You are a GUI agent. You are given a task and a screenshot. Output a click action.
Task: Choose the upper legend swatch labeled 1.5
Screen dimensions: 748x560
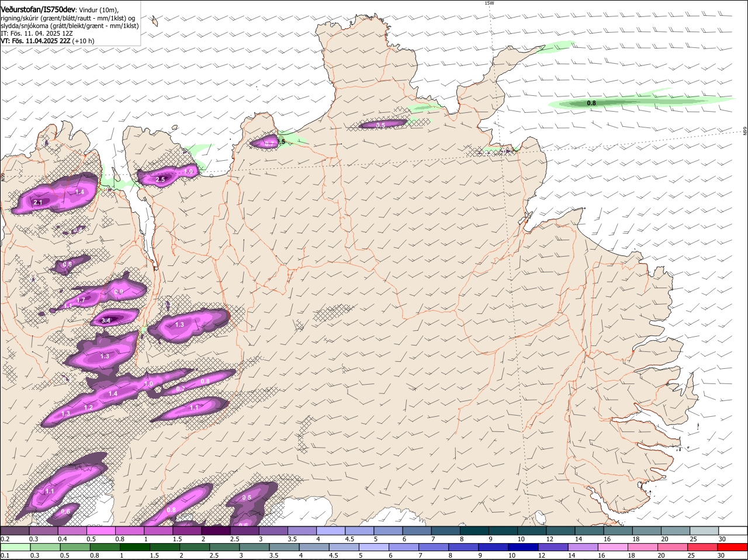(x=187, y=531)
